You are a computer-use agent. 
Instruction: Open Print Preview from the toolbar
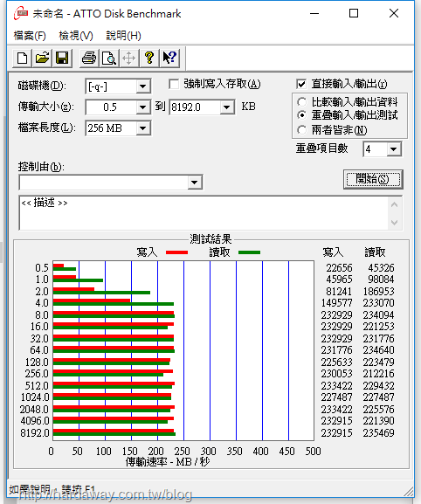click(x=109, y=59)
